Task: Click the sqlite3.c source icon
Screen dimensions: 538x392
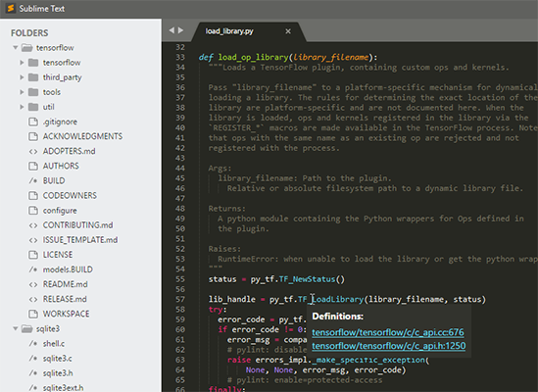Action: 33,358
